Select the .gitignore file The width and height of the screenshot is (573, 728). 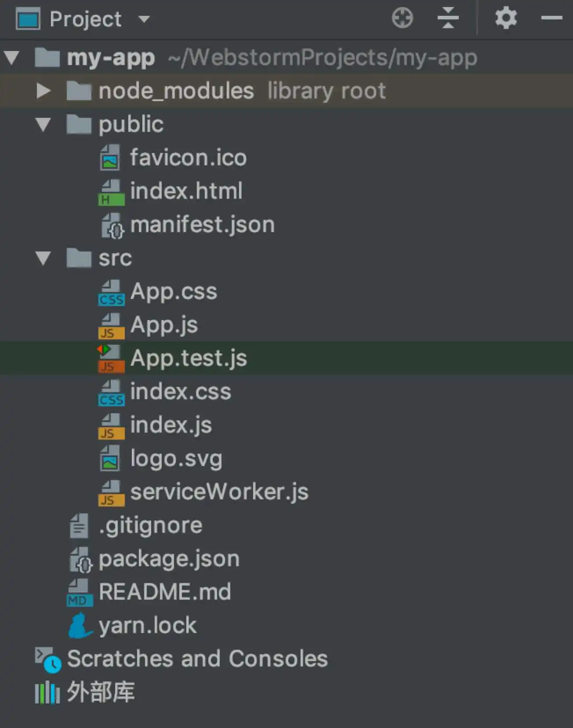point(150,525)
